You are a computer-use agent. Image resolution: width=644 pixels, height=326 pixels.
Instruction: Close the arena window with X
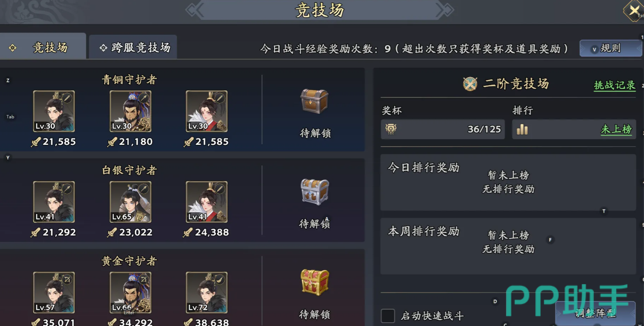(634, 10)
